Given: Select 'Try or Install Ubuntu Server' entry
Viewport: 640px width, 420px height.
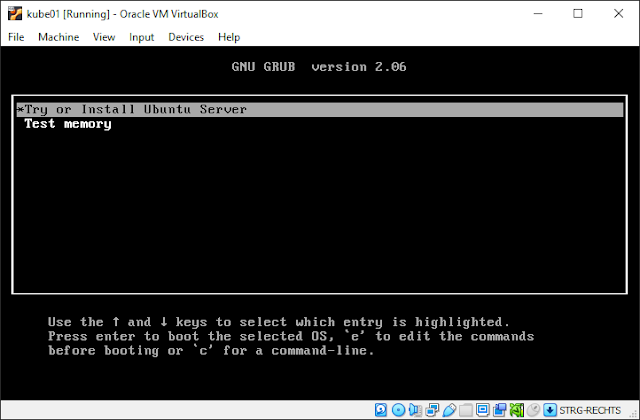Looking at the screenshot, I should pos(320,109).
